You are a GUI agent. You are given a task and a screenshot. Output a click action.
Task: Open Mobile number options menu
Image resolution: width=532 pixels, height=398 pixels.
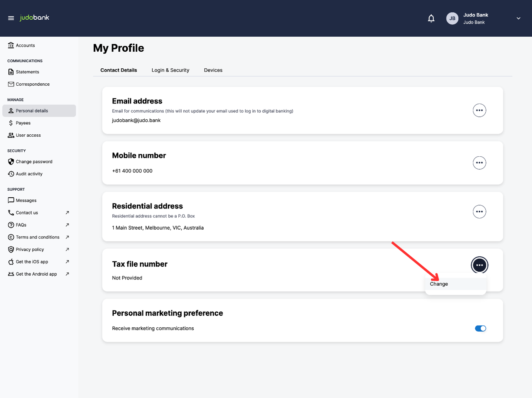point(479,163)
